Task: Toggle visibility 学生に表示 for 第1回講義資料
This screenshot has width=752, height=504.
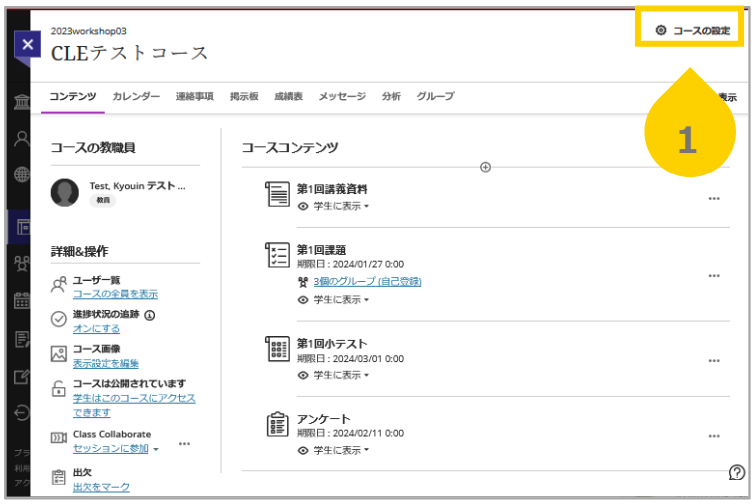Action: pyautogui.click(x=333, y=206)
